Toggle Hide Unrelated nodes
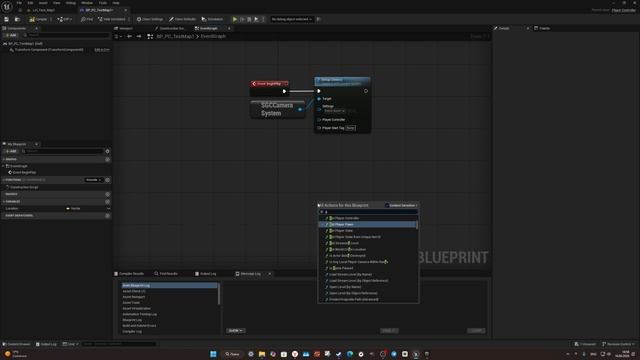This screenshot has width=640, height=360. (111, 19)
